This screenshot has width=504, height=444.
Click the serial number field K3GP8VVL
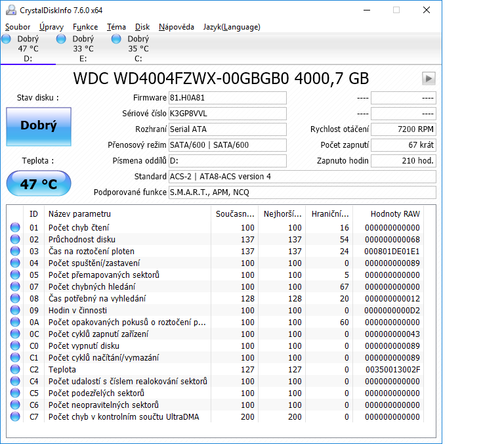point(228,114)
